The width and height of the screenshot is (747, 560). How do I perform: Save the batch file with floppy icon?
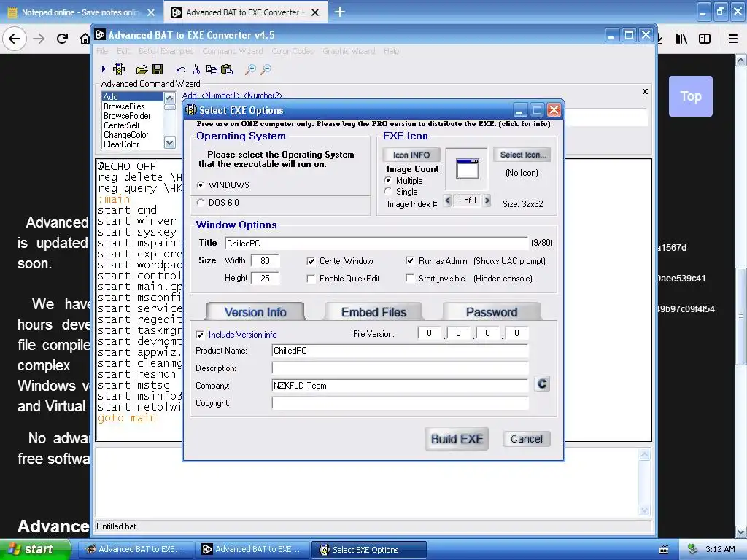pyautogui.click(x=158, y=69)
